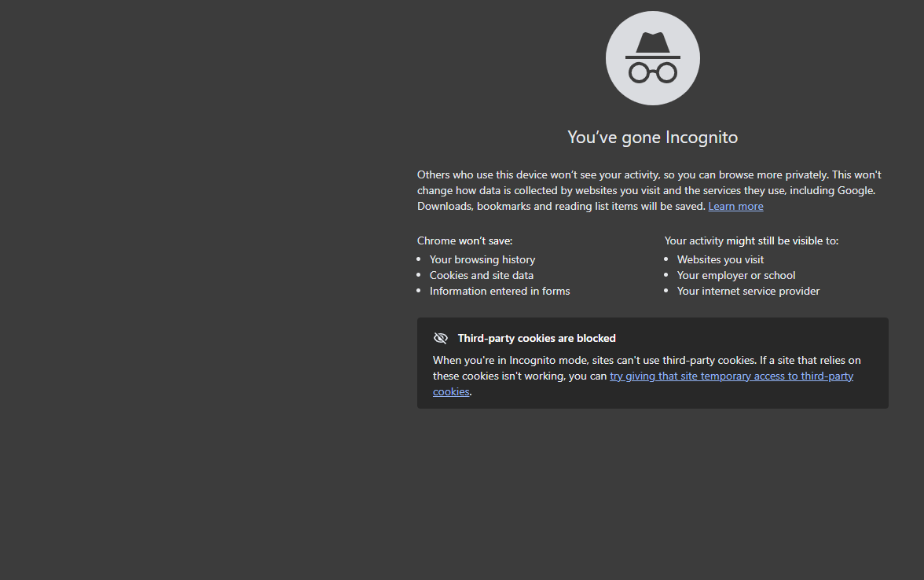Click the "You've gone Incognito" heading
Viewport: 924px width, 580px height.
click(652, 138)
